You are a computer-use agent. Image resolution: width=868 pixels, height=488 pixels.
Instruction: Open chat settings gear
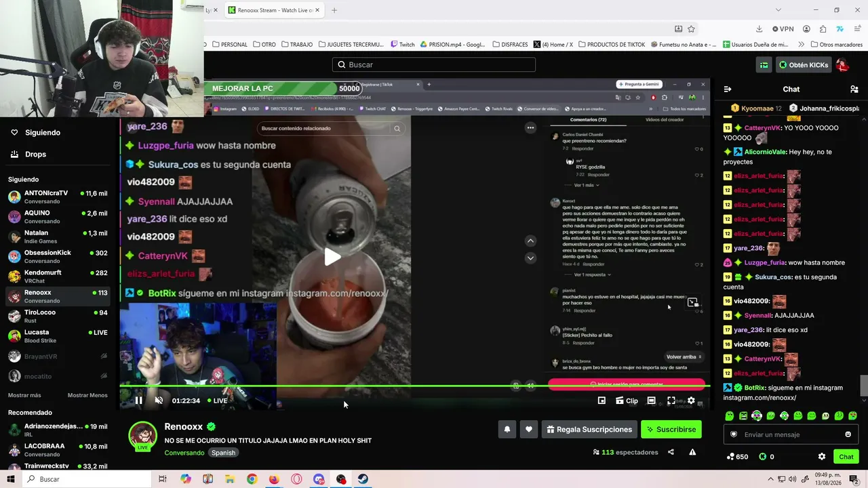tap(822, 457)
